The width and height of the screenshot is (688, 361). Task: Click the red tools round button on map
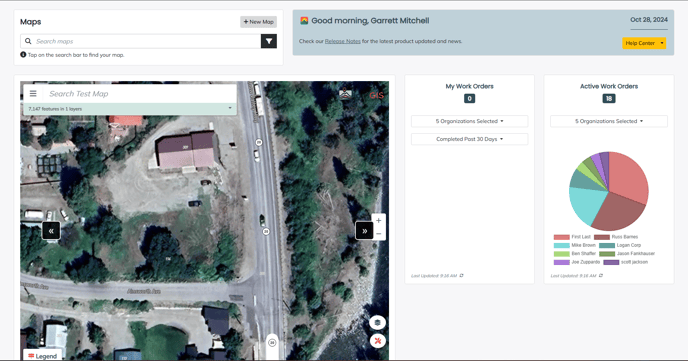tap(377, 341)
